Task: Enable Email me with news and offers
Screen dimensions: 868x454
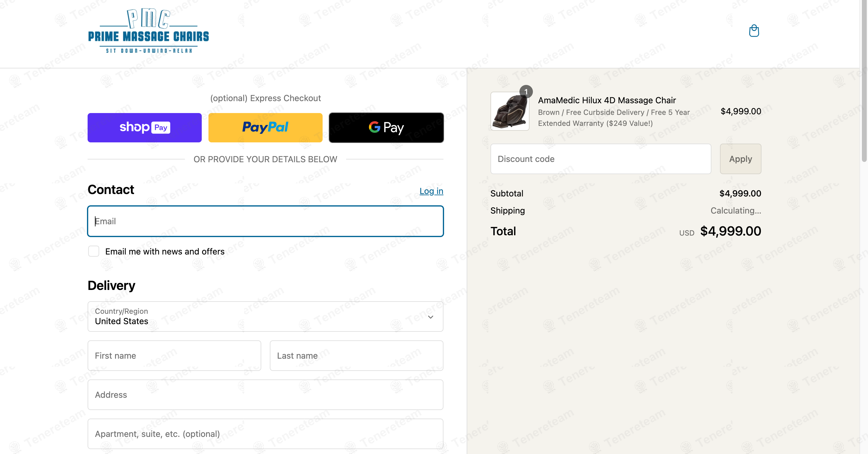Action: point(94,251)
